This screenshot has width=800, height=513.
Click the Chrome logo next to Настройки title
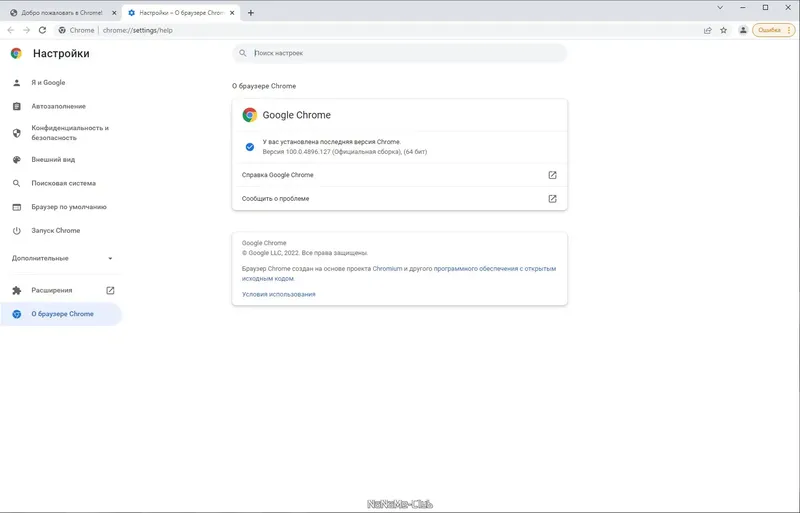pyautogui.click(x=16, y=53)
